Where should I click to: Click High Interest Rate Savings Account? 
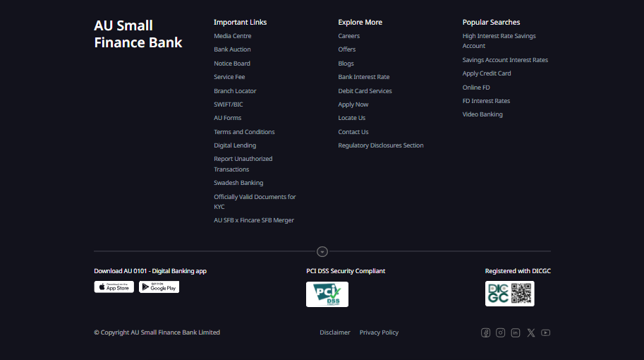click(x=499, y=41)
